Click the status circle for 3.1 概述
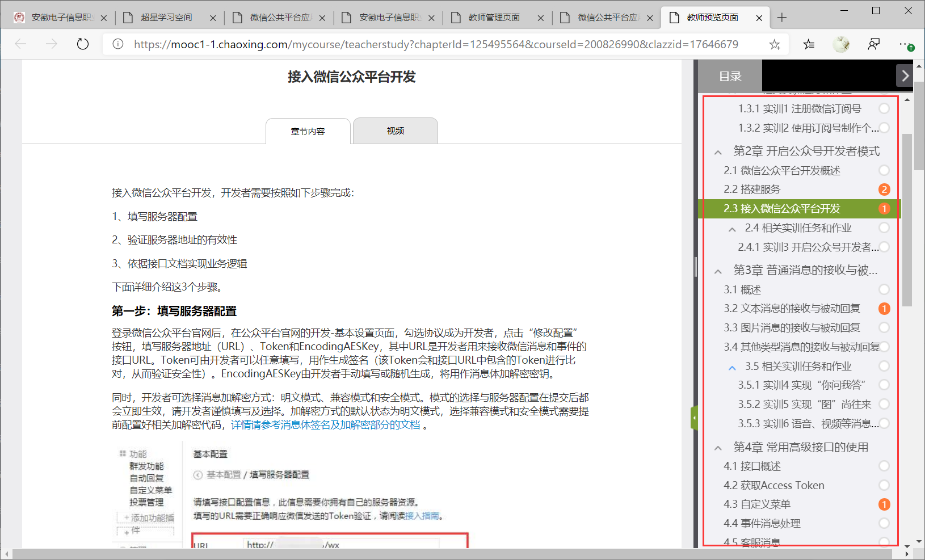The image size is (925, 560). tap(884, 289)
